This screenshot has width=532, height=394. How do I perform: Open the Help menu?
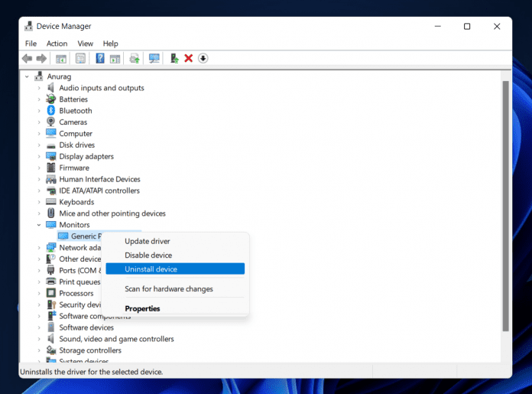[110, 44]
